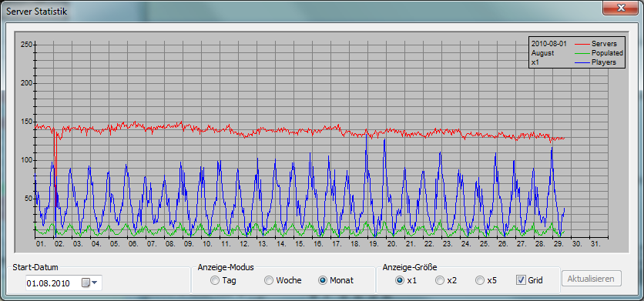
Task: Click the Start-Datum group label
Action: pos(35,267)
